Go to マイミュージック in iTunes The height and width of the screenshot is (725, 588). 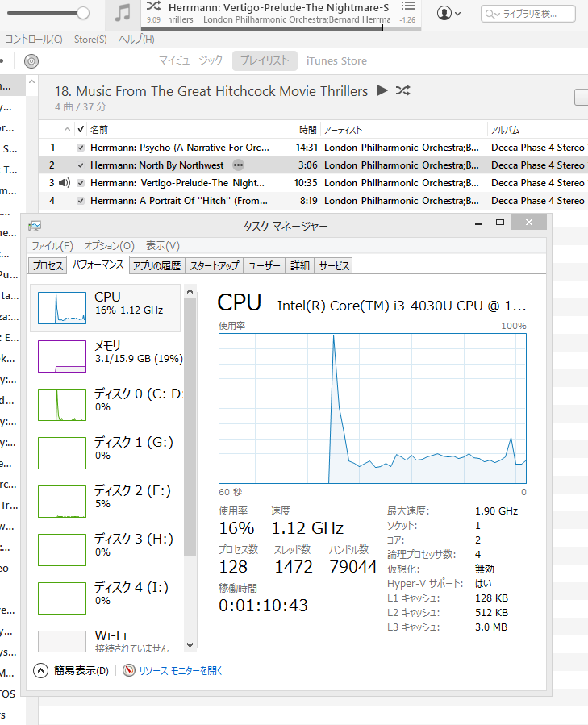tap(190, 60)
